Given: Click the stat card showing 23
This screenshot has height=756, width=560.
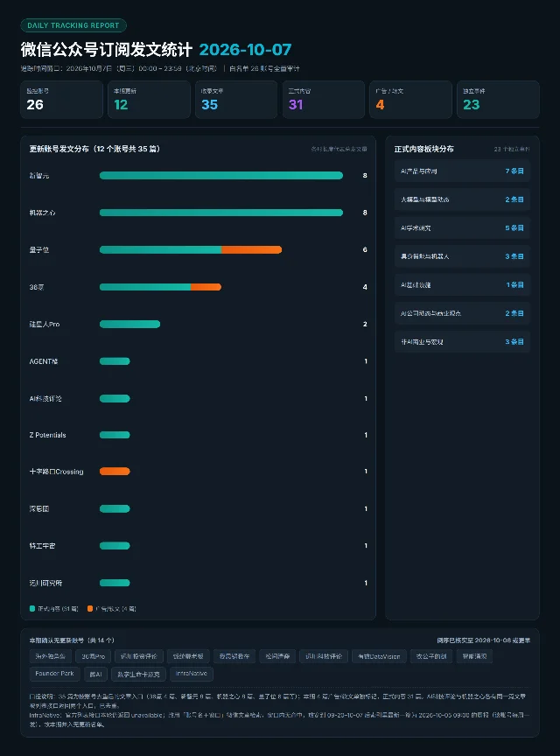Looking at the screenshot, I should pos(498,100).
